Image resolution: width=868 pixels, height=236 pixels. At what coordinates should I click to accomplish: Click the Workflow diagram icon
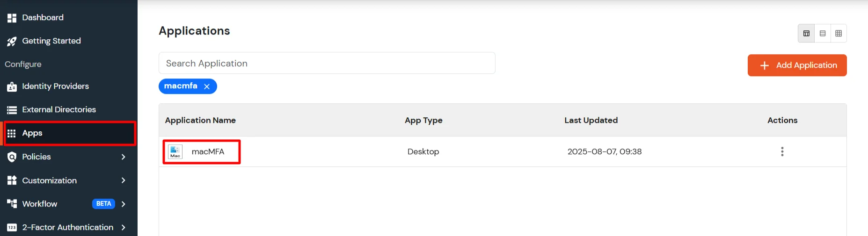12,203
